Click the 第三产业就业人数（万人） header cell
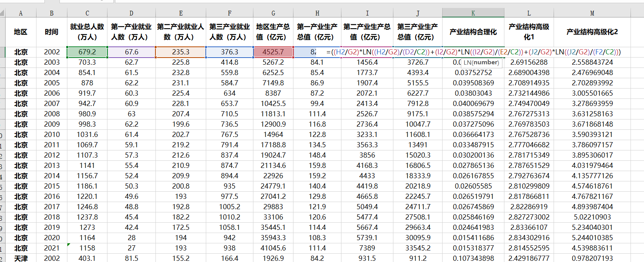The width and height of the screenshot is (644, 262). 230,32
